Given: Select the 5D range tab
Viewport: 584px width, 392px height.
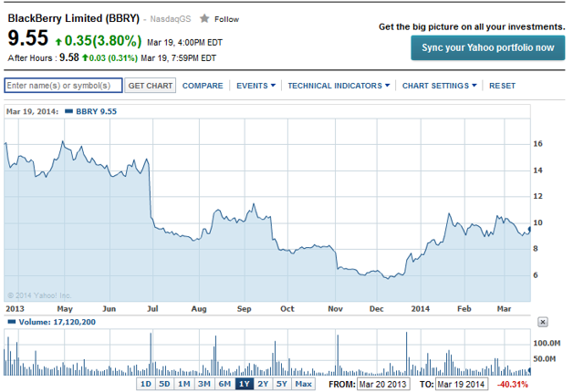Looking at the screenshot, I should click(x=164, y=384).
